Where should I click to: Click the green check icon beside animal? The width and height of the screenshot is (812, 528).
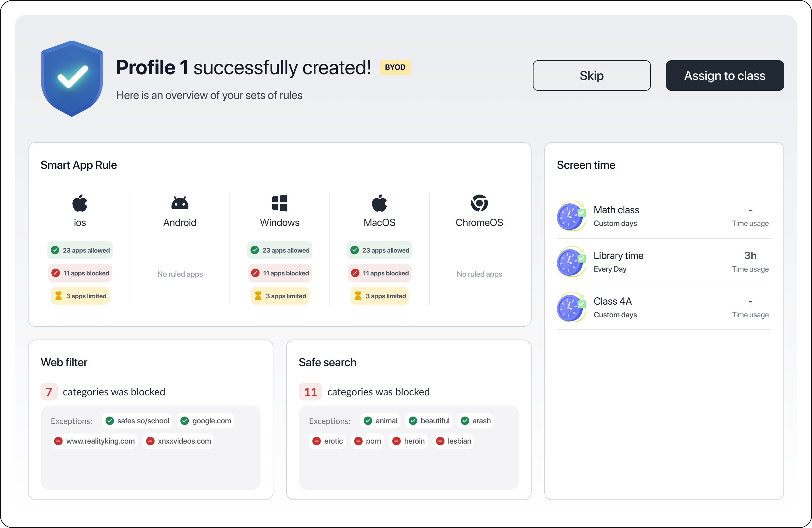[368, 421]
